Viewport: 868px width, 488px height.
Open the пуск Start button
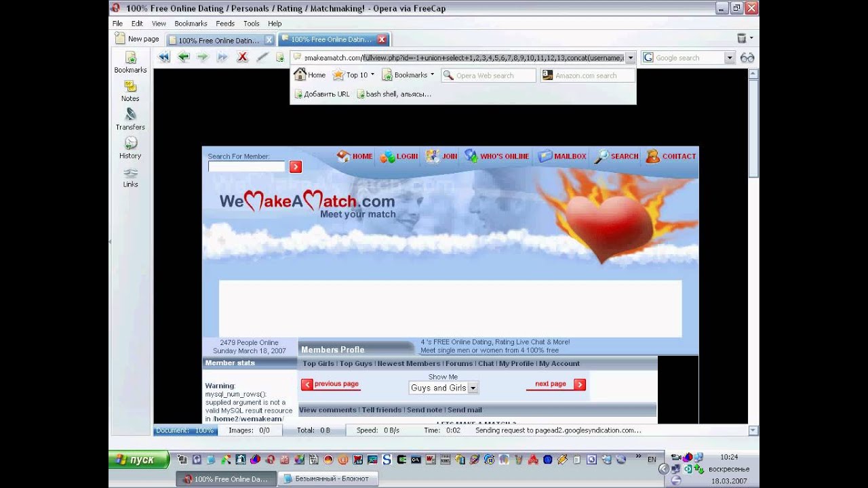pos(139,460)
